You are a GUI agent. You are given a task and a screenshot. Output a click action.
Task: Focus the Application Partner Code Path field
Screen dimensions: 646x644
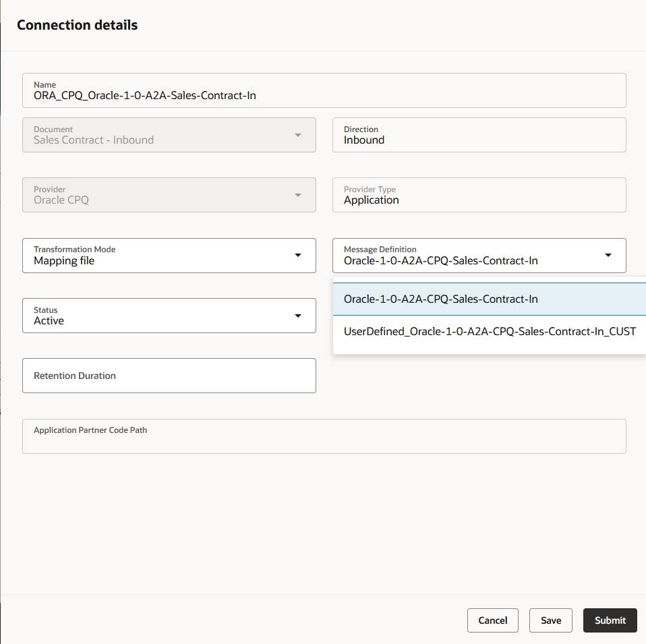pos(324,436)
